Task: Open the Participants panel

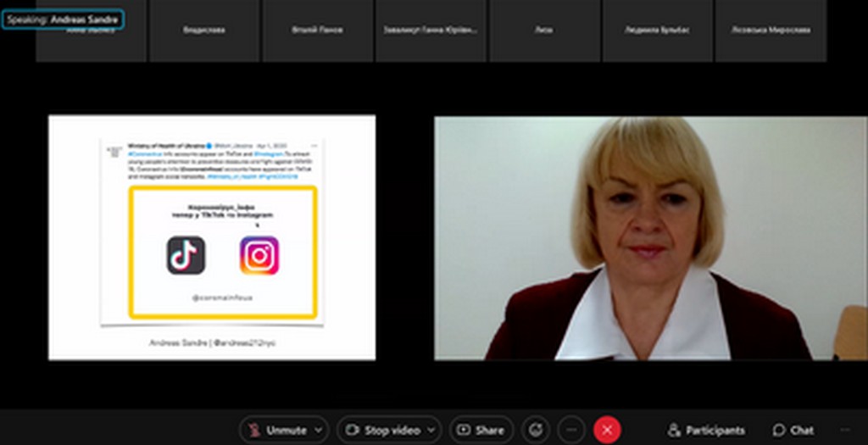Action: 706,430
